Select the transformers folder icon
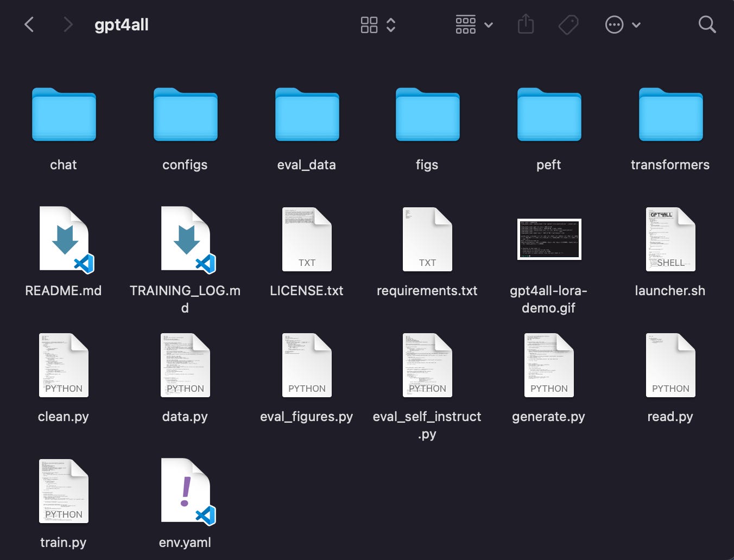 pos(671,114)
